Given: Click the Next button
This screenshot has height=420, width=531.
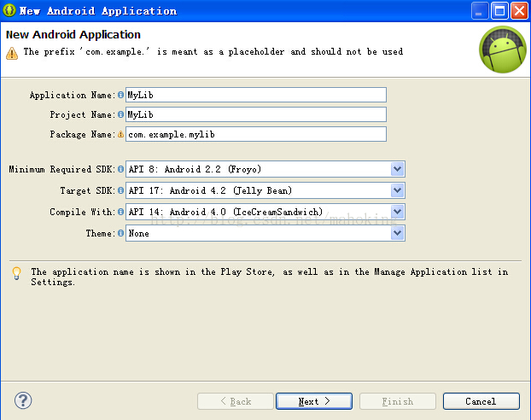Looking at the screenshot, I should coord(314,401).
